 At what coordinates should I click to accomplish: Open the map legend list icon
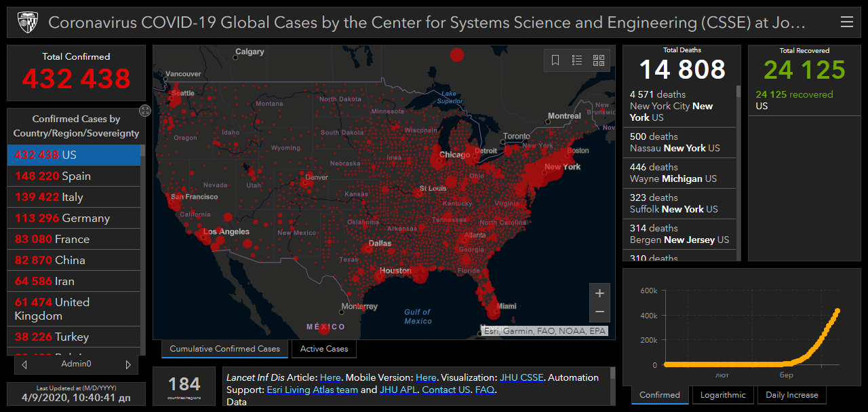(577, 60)
